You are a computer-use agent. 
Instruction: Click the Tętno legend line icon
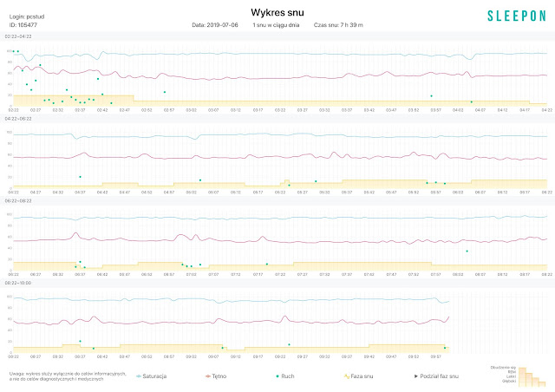(209, 376)
